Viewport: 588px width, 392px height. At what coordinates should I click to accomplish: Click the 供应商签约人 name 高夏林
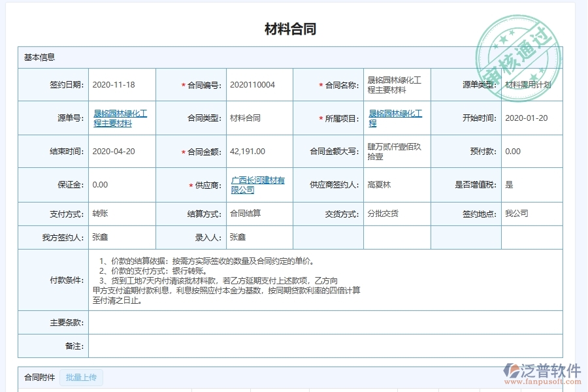pyautogui.click(x=377, y=185)
